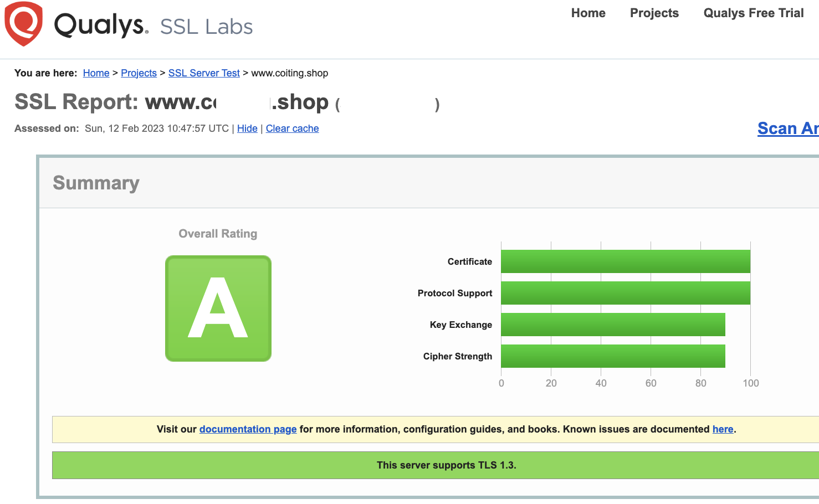Go to Home in the breadcrumb
819x504 pixels.
pos(96,73)
